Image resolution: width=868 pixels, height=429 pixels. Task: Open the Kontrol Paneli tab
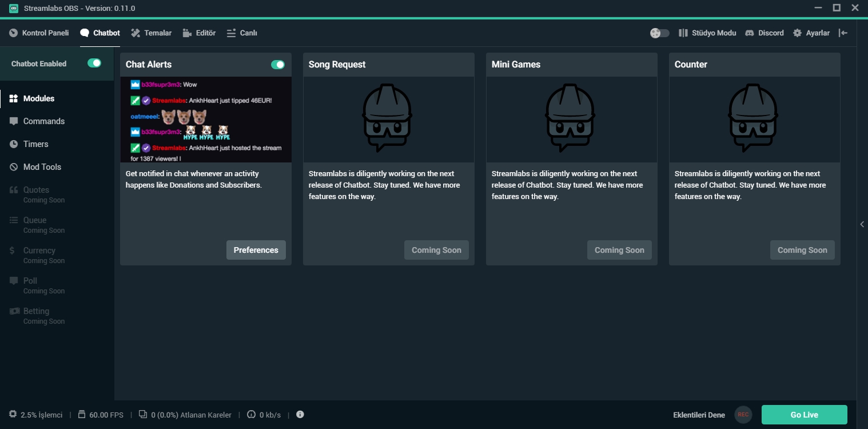[39, 33]
